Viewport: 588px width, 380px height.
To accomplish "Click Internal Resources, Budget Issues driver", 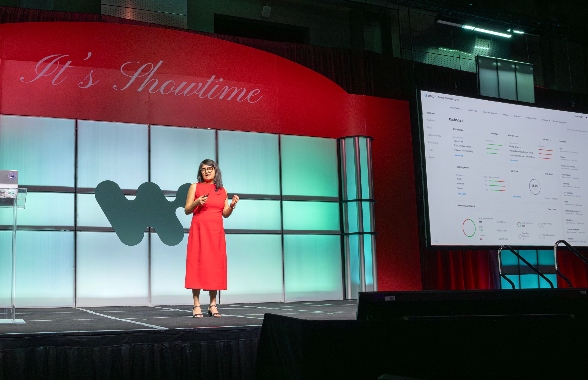I will point(521,152).
